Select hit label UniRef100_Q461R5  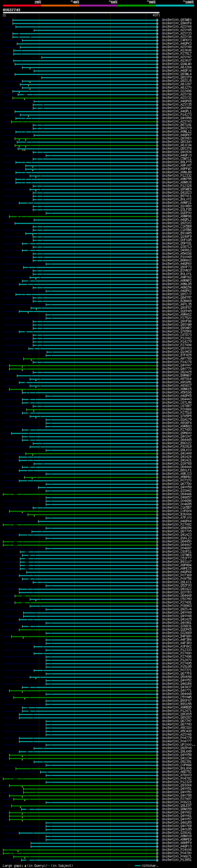tap(177, 822)
